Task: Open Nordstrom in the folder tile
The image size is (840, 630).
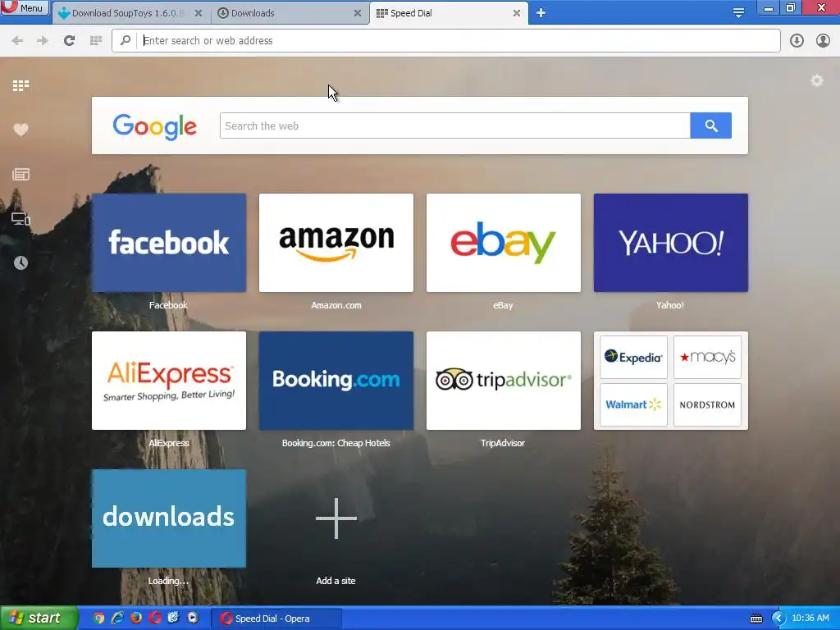Action: point(707,404)
